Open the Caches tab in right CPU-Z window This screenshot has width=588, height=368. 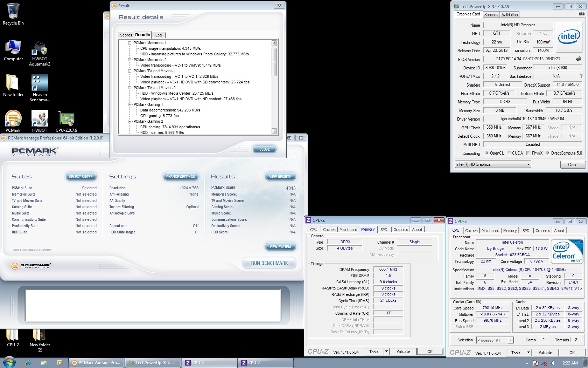click(x=471, y=231)
